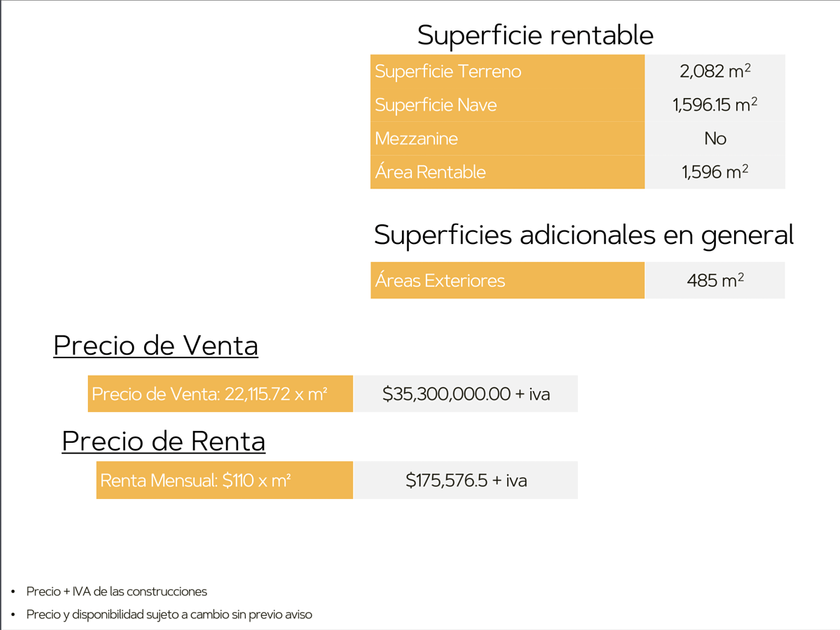Image resolution: width=840 pixels, height=630 pixels.
Task: Click the underlined "Precio de Venta" heading
Action: [155, 346]
